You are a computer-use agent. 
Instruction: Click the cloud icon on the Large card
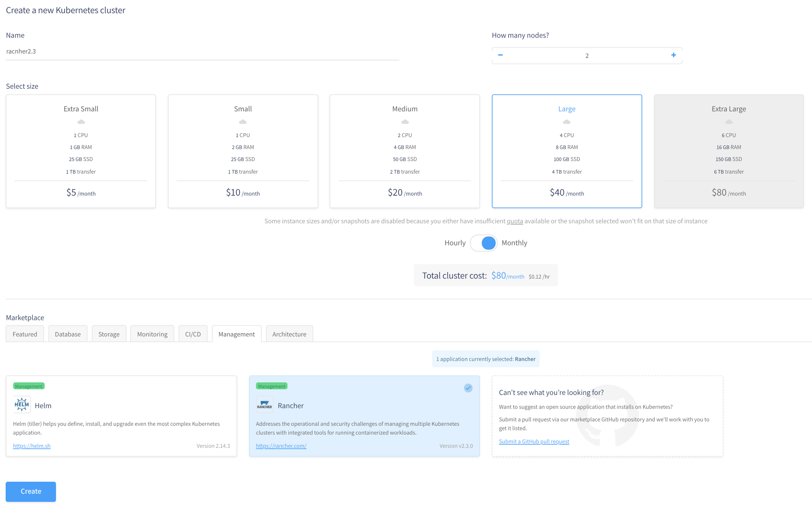coord(566,122)
